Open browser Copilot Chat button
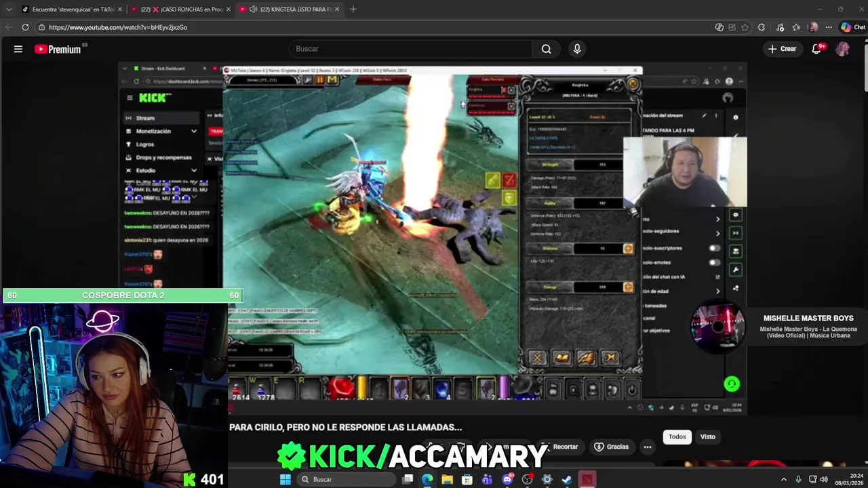The image size is (868, 488). [x=852, y=27]
